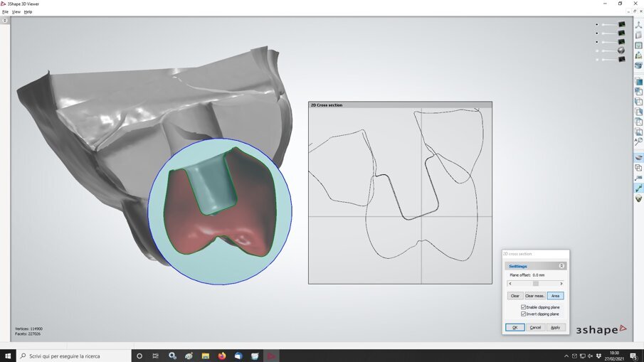Toggle visibility dot of the gray sphere model row
This screenshot has height=362, width=644.
tap(597, 51)
